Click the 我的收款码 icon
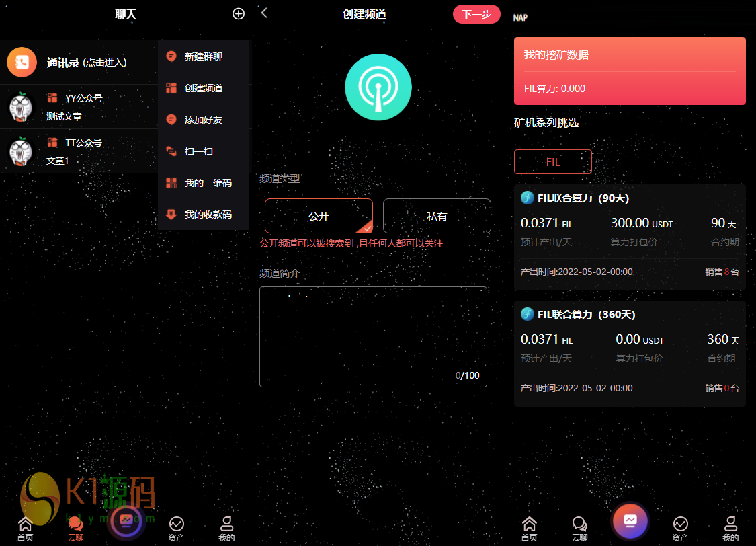Image resolution: width=756 pixels, height=546 pixels. coord(171,214)
